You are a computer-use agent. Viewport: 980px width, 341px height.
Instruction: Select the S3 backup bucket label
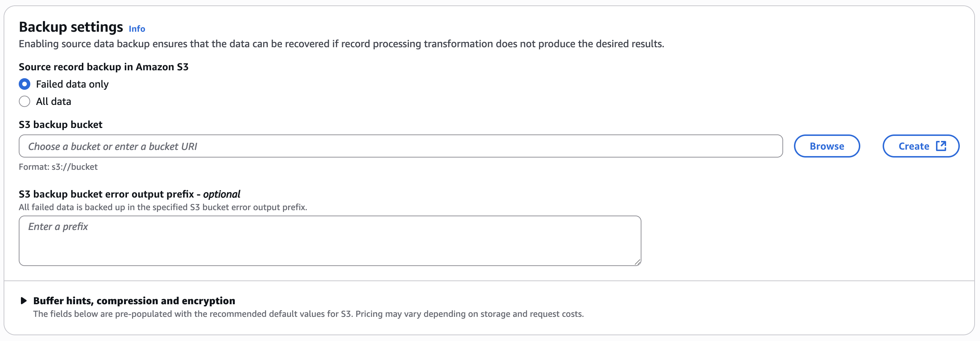[60, 124]
